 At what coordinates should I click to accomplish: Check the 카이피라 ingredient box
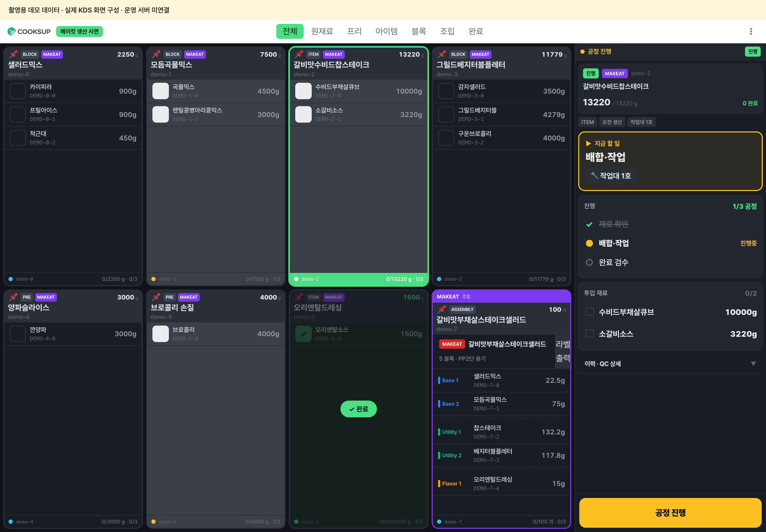[x=18, y=91]
